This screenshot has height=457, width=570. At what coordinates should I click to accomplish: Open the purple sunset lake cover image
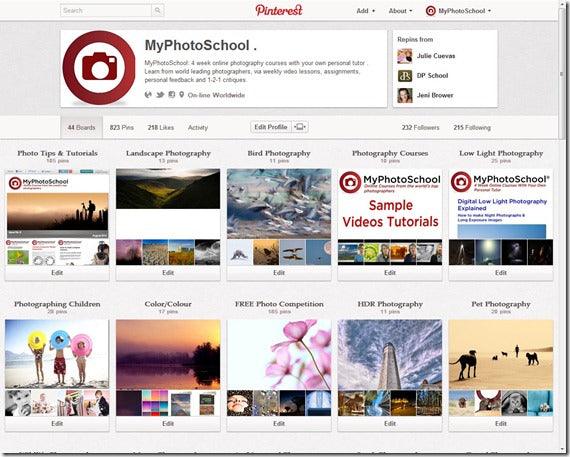click(x=168, y=354)
